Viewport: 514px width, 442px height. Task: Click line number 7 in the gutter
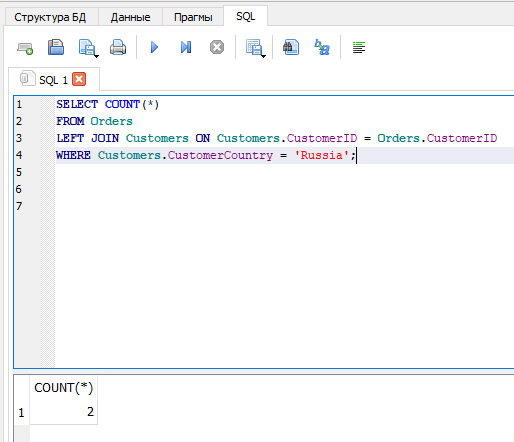pyautogui.click(x=19, y=206)
